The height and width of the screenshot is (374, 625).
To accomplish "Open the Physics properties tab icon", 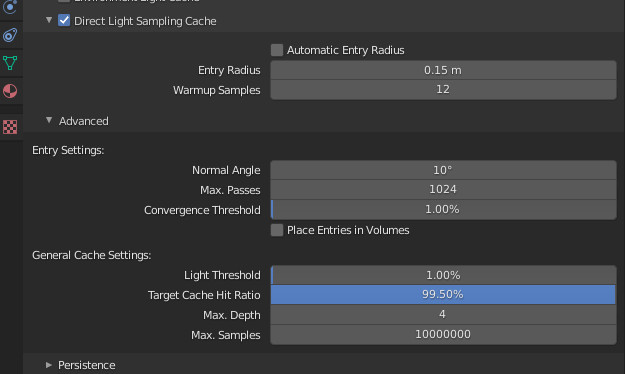I will pyautogui.click(x=10, y=7).
